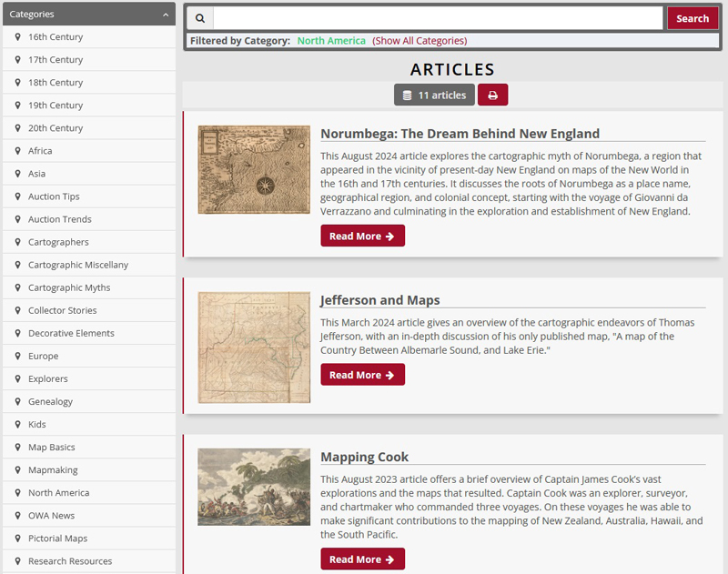Open the Cartographic Myths category

(x=89, y=287)
